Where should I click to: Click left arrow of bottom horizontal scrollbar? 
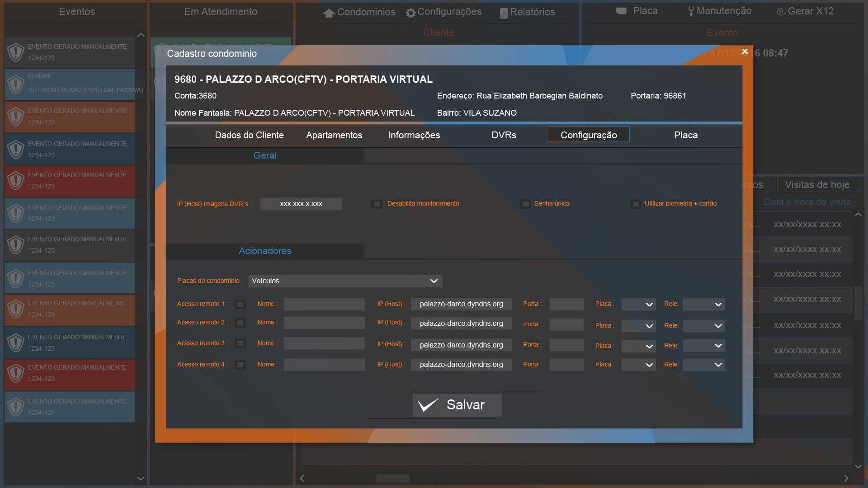[x=302, y=478]
